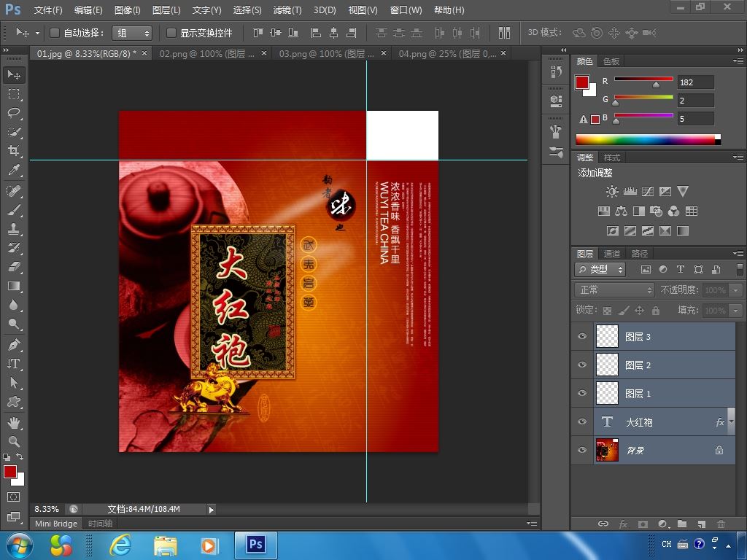Open the layer filter 类型 dropdown

600,270
